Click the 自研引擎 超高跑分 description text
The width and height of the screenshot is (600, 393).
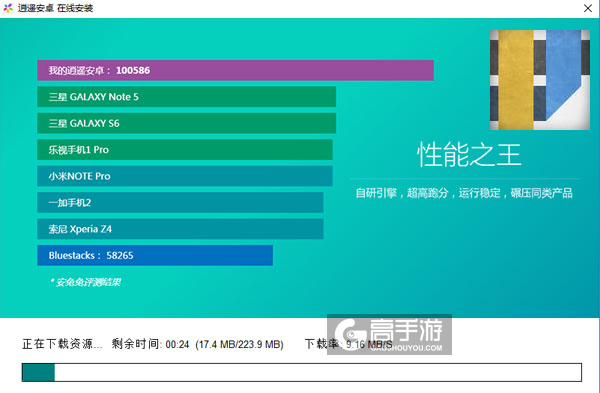coord(464,193)
